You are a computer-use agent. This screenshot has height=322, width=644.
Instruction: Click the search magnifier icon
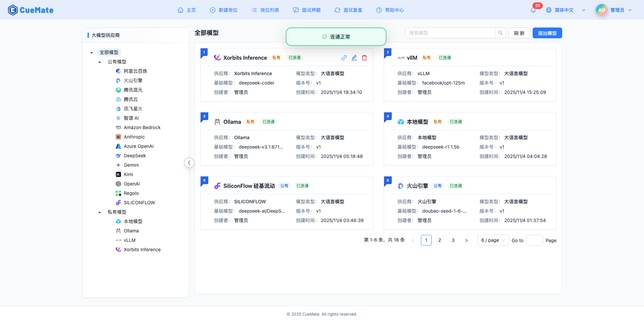[500, 33]
